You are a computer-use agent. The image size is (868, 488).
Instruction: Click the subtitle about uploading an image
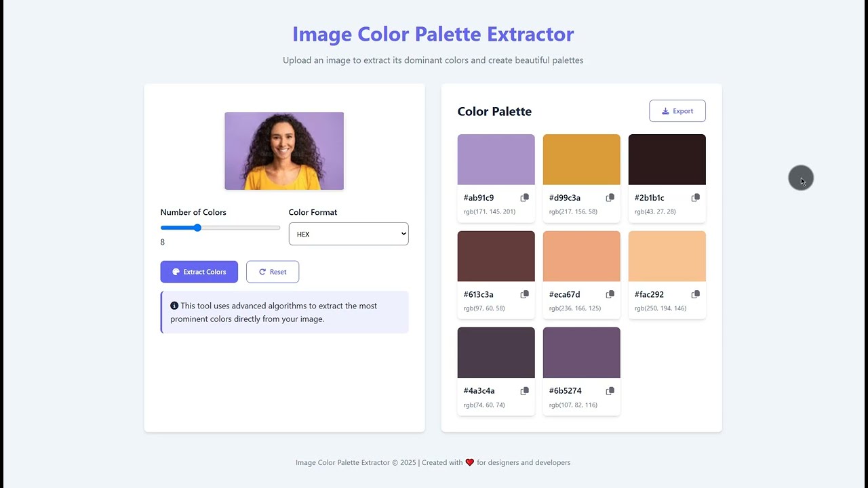[433, 60]
